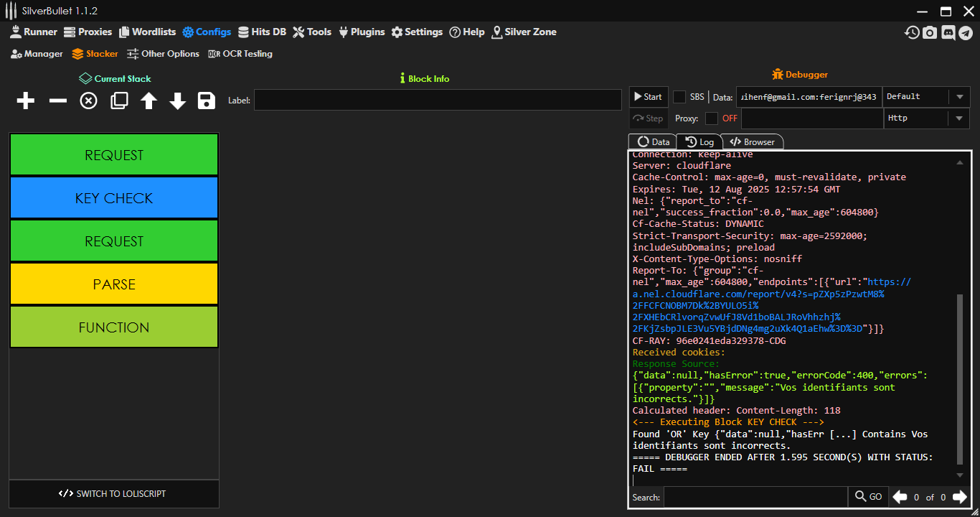
Task: Open the Configs section
Action: [207, 32]
